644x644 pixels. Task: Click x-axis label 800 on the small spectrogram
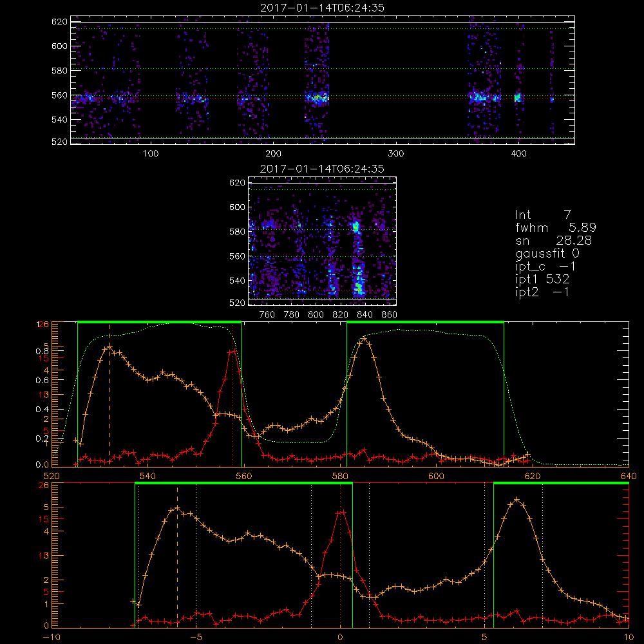point(316,315)
